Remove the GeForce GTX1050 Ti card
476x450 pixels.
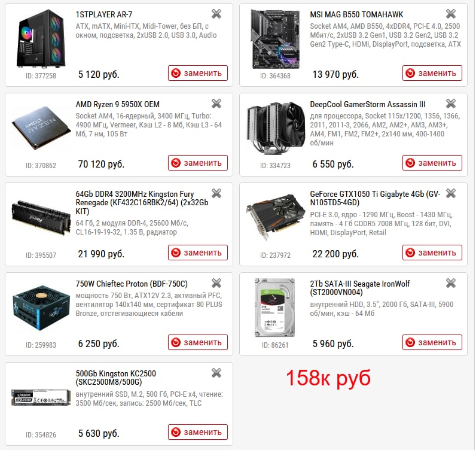[451, 193]
